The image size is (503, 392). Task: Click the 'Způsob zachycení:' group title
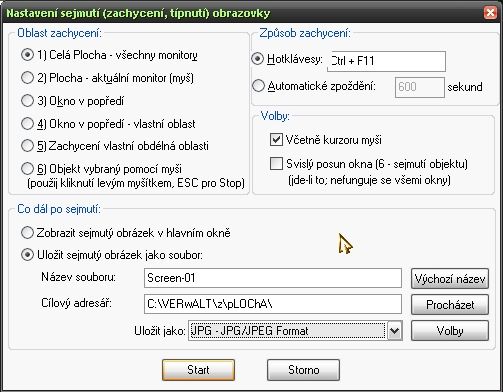point(305,33)
